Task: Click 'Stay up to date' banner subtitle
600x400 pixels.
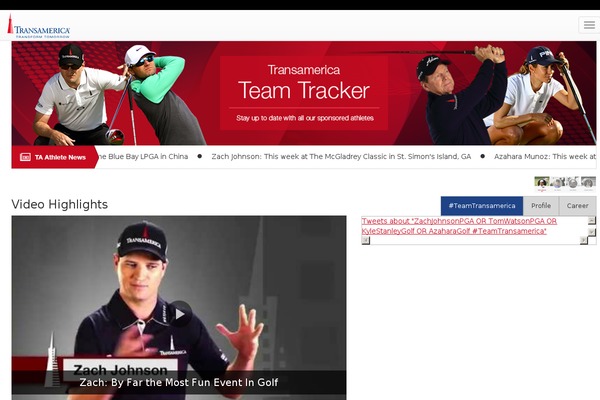Action: coord(305,118)
